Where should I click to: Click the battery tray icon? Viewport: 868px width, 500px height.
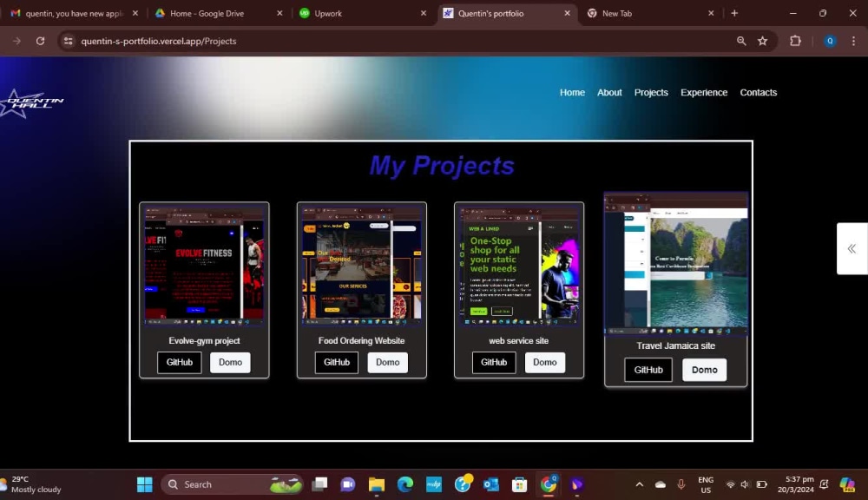coord(762,484)
